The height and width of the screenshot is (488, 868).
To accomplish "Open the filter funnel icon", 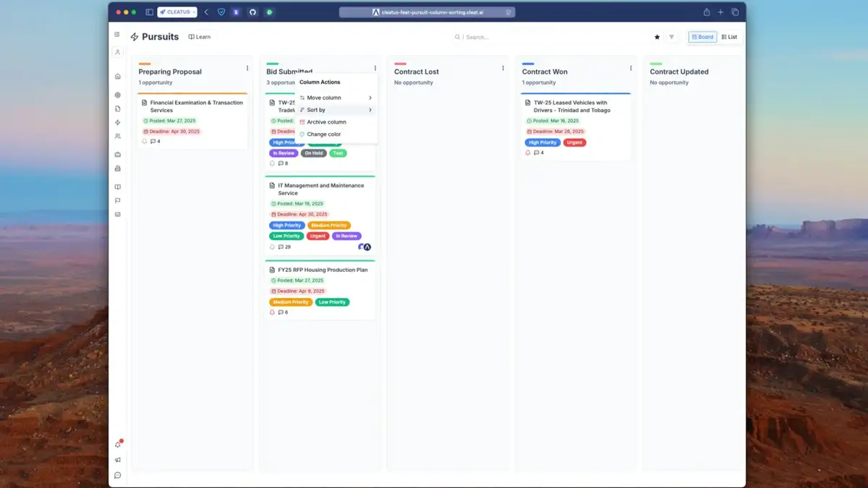I will (x=671, y=37).
